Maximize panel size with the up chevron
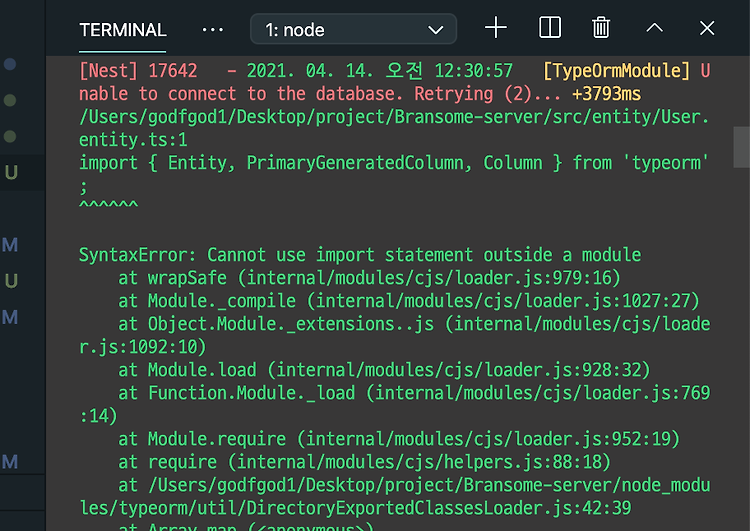The height and width of the screenshot is (531, 750). [654, 28]
